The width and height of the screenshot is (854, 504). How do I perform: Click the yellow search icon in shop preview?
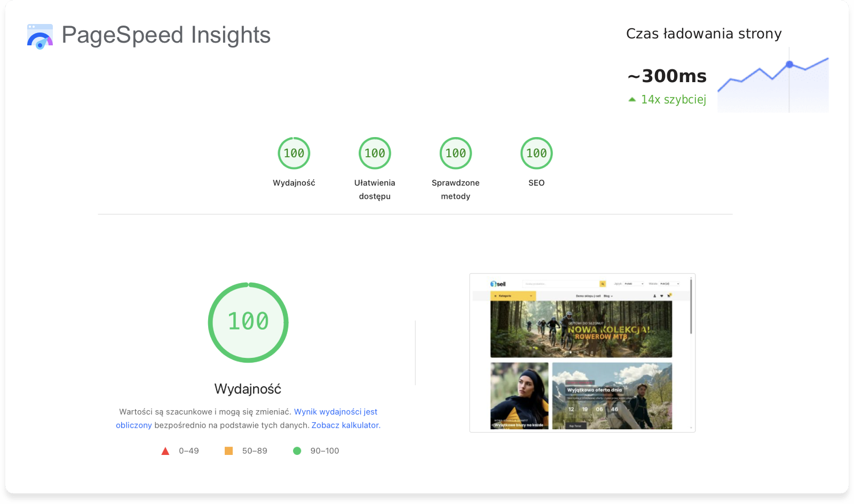tap(603, 284)
